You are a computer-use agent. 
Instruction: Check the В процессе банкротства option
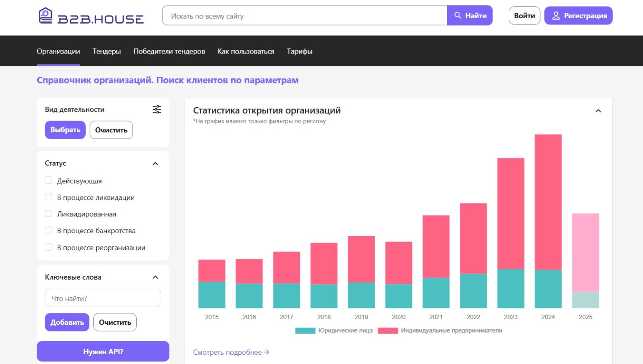(x=49, y=230)
